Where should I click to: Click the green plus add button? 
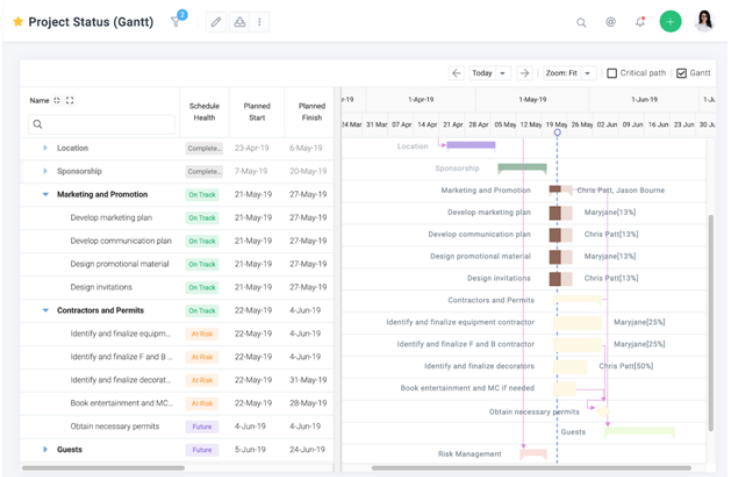pos(670,22)
